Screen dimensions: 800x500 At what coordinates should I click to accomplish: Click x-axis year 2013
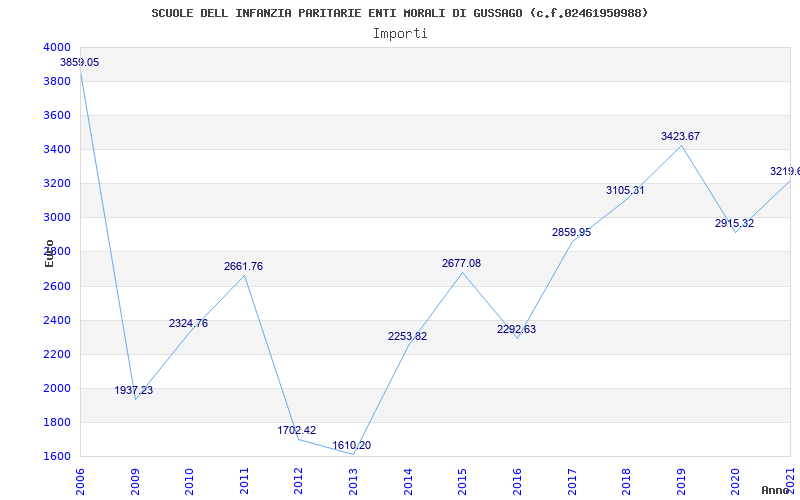click(353, 481)
